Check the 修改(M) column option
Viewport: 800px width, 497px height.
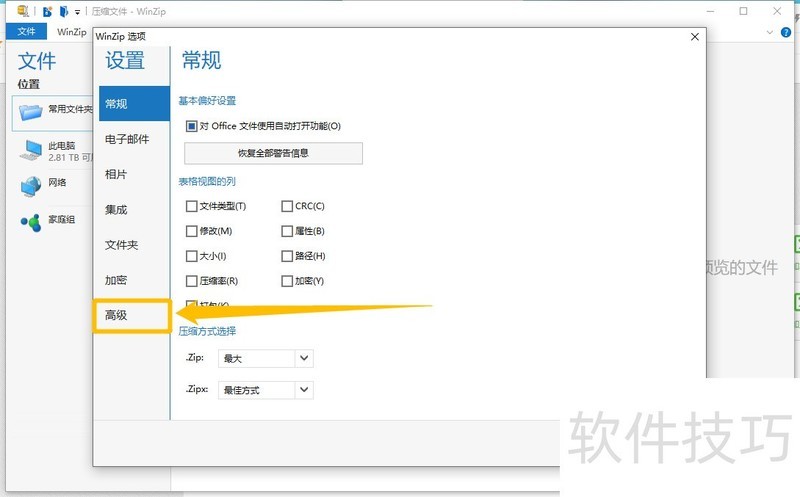point(191,231)
